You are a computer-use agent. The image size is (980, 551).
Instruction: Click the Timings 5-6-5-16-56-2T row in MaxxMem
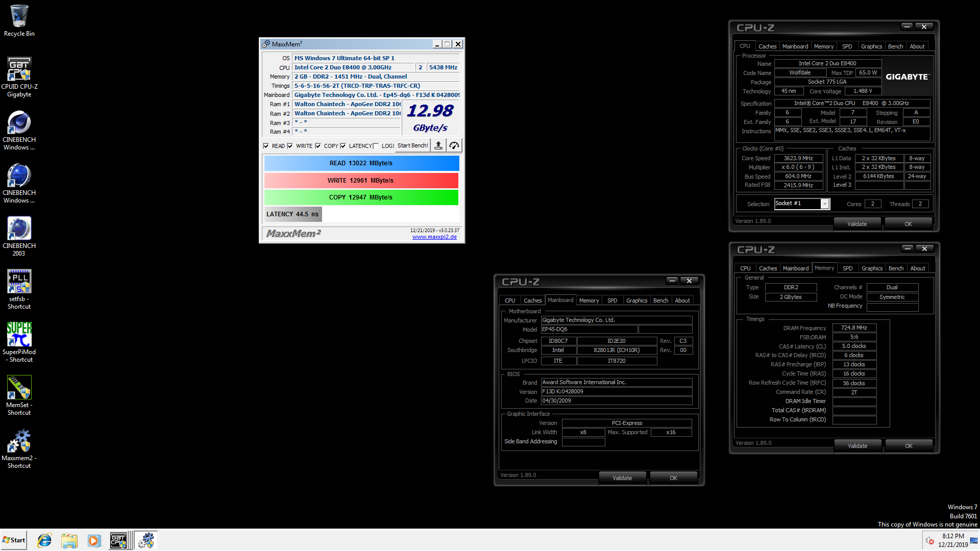coord(376,86)
